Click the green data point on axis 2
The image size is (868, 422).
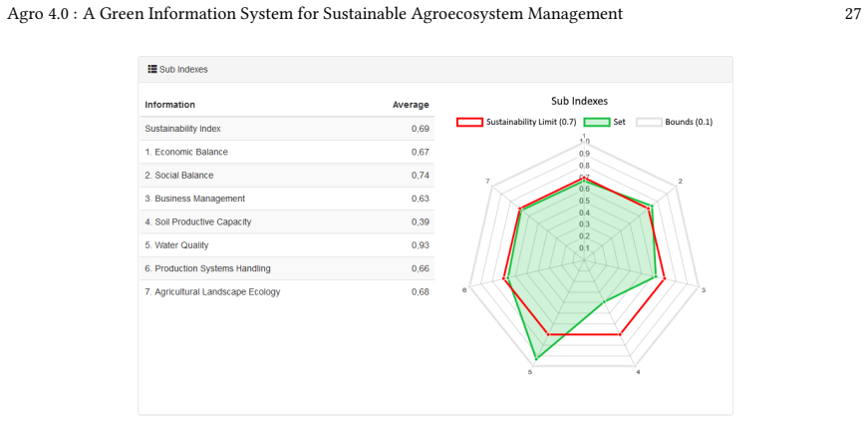coord(652,206)
